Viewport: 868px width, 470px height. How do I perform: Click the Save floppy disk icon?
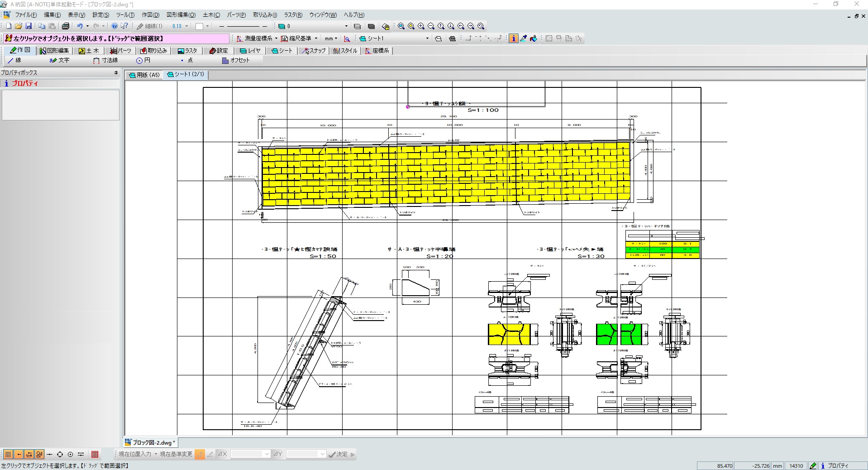pos(29,26)
